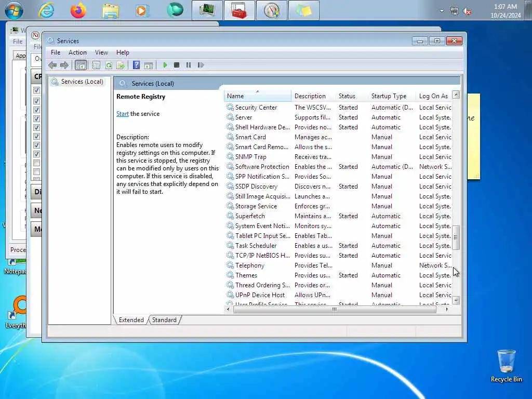This screenshot has height=399, width=532.
Task: Click the gear icon beside UPnP Device Host
Action: click(x=230, y=295)
